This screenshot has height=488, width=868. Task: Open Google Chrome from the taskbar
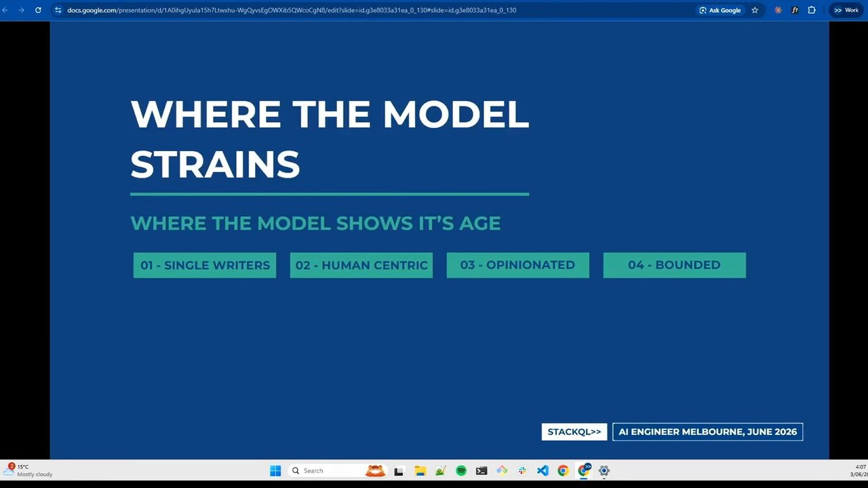point(563,470)
